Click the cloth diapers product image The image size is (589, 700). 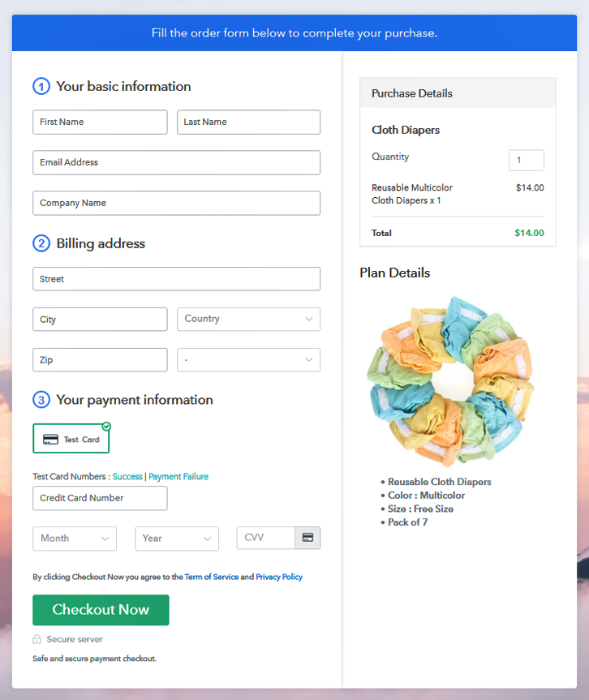[451, 380]
